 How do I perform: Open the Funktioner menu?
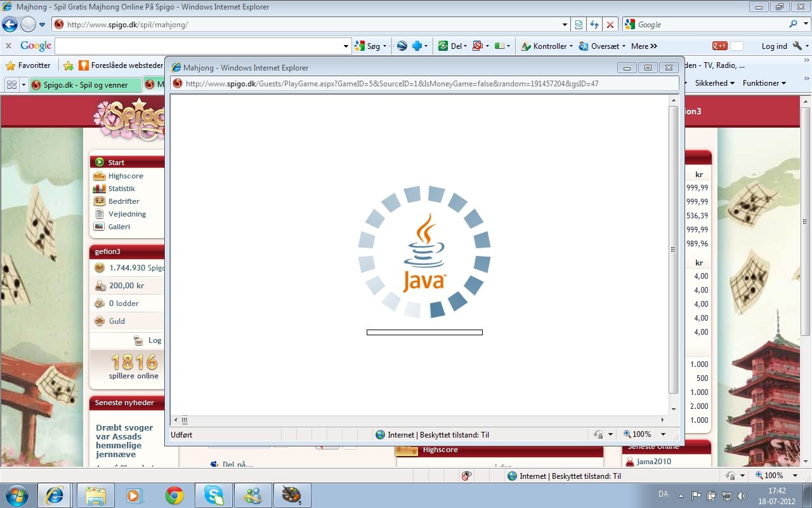(764, 83)
